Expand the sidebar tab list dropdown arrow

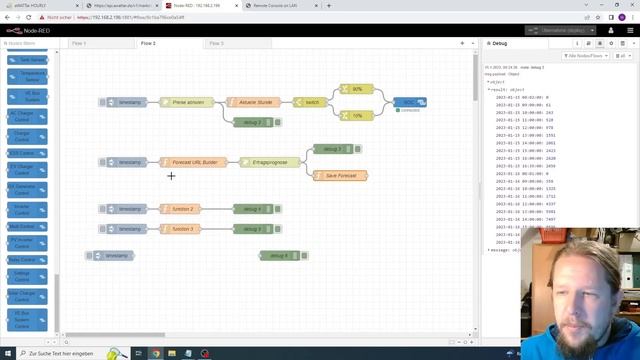634,43
